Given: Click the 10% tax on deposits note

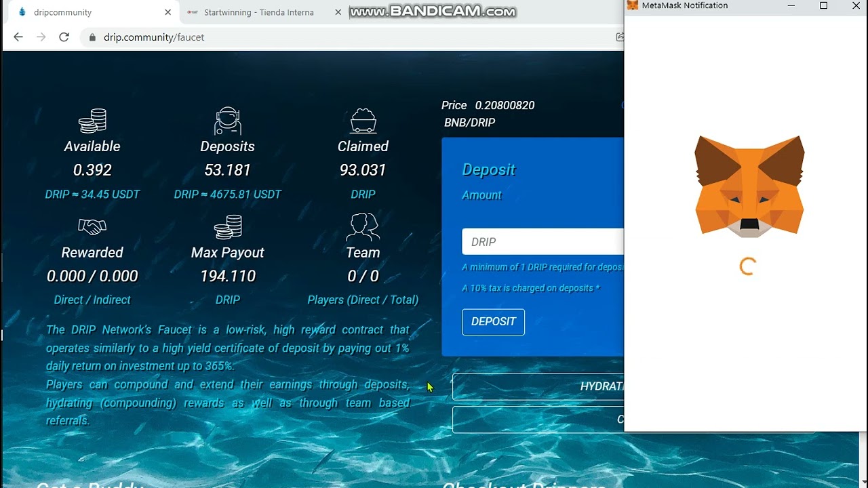Looking at the screenshot, I should tap(531, 288).
